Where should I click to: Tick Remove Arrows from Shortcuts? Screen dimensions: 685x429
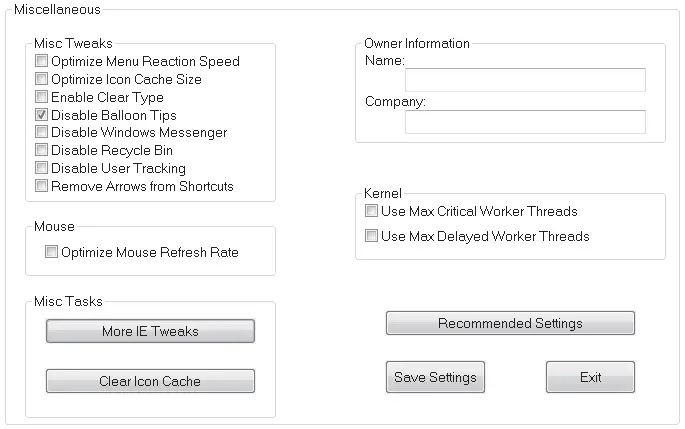(x=42, y=187)
